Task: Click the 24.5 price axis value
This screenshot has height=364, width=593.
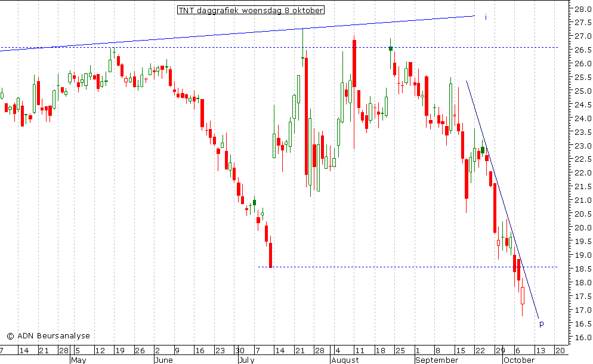Action: (583, 105)
